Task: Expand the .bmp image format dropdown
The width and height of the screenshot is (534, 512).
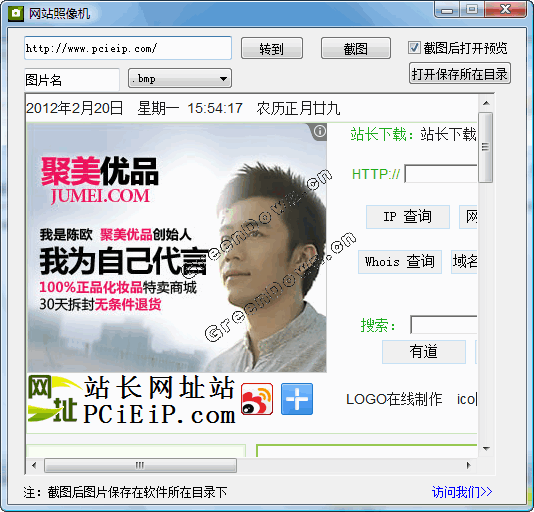Action: click(180, 78)
